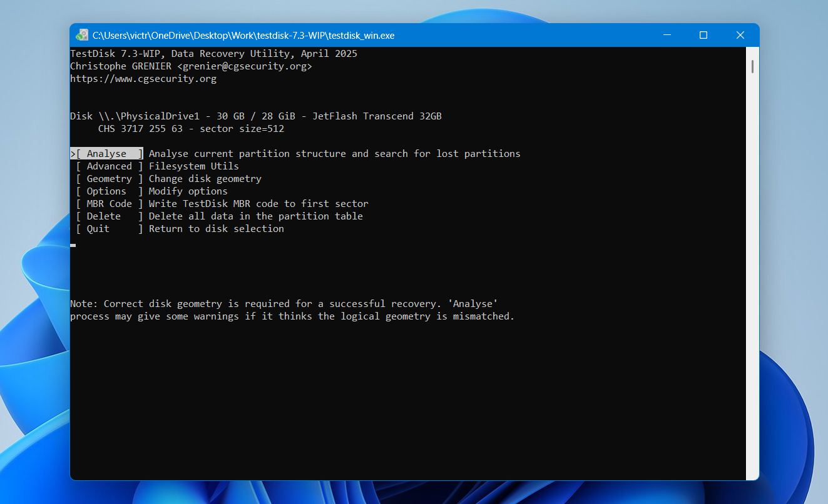The height and width of the screenshot is (504, 828).
Task: Click the TestDisk icon in title bar
Action: click(x=82, y=35)
